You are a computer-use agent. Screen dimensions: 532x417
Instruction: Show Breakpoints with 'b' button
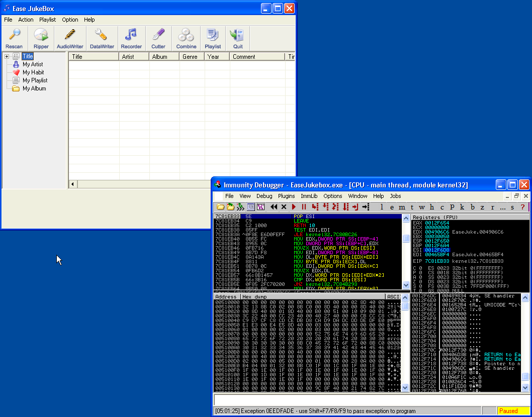tap(472, 207)
